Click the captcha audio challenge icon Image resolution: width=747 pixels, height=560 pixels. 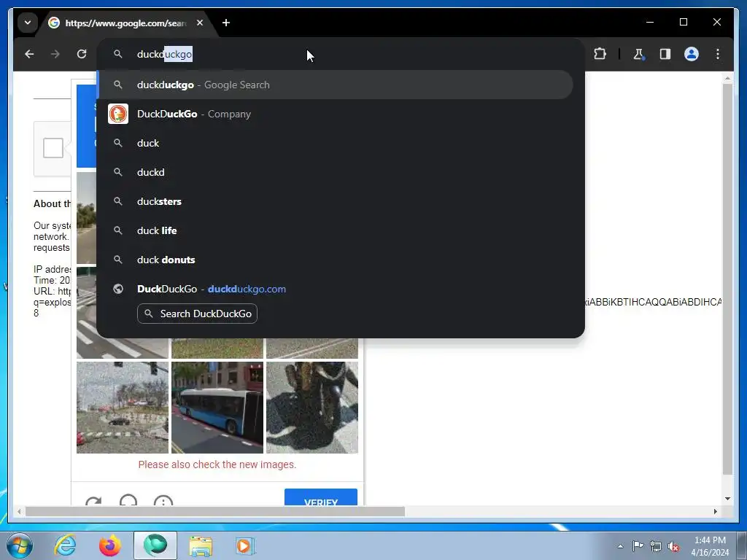coord(128,500)
